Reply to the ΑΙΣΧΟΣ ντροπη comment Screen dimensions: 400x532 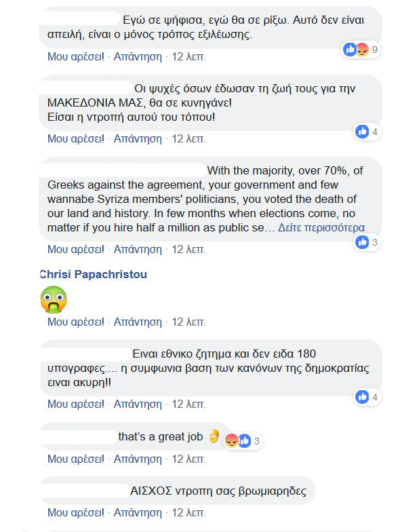click(x=138, y=513)
